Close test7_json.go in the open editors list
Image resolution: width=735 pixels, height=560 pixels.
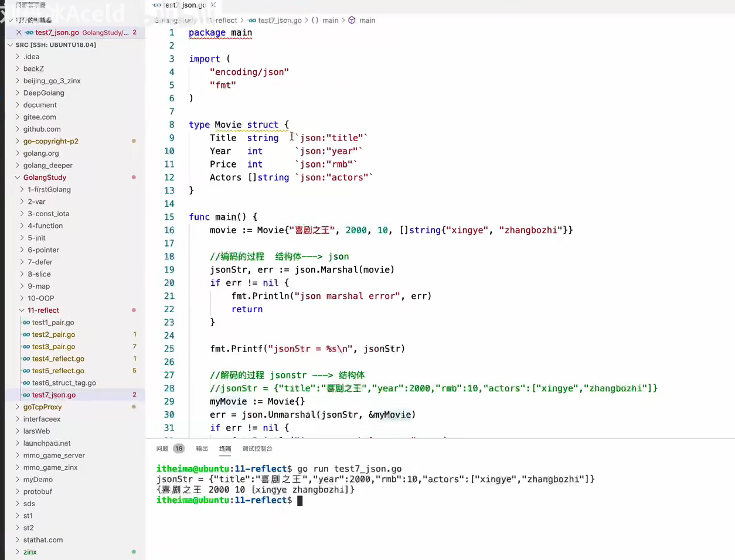tap(19, 33)
